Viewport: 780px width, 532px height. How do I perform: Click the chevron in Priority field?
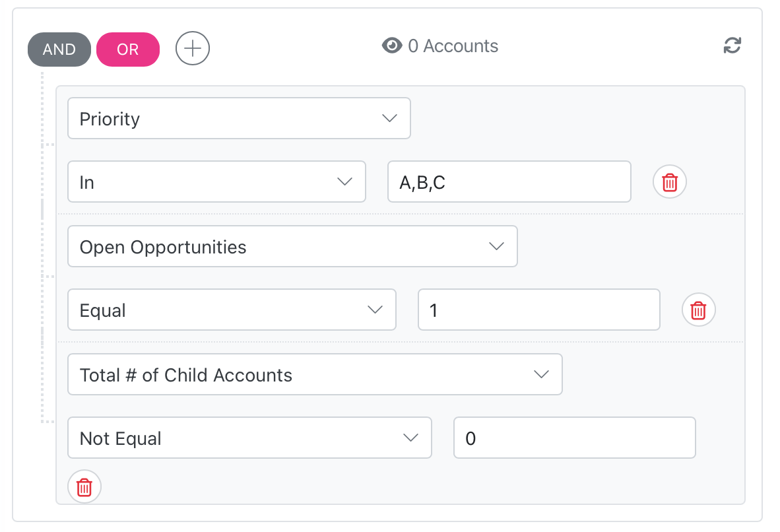[x=389, y=119]
